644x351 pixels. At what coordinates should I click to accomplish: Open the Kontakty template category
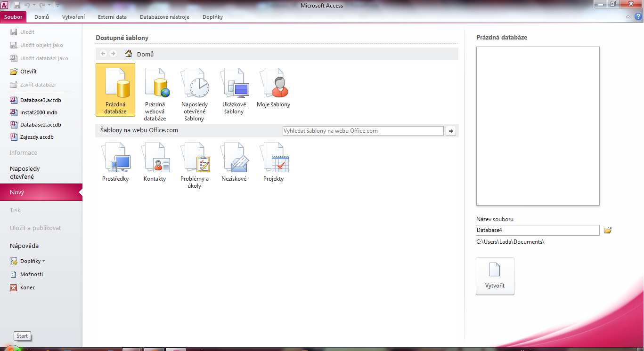[155, 162]
